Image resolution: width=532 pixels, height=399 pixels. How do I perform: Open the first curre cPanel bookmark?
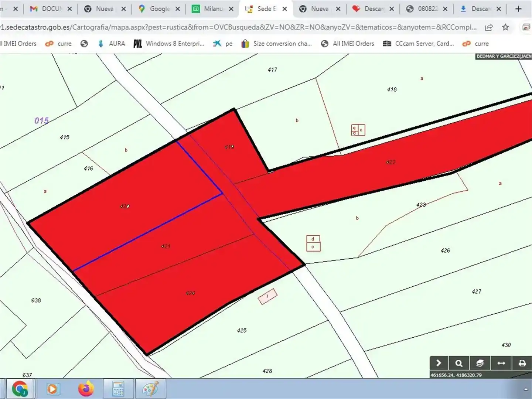point(58,44)
